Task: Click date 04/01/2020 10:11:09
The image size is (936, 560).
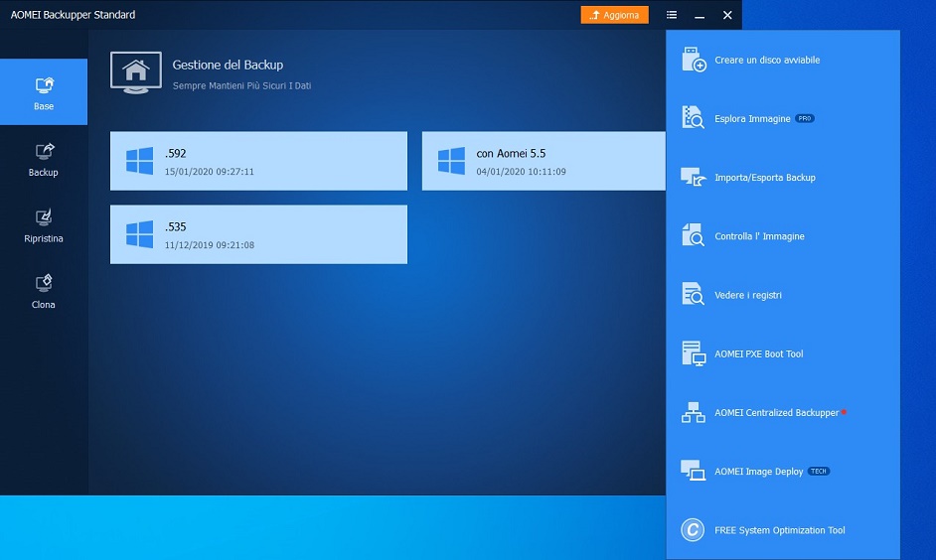Action: 521,172
